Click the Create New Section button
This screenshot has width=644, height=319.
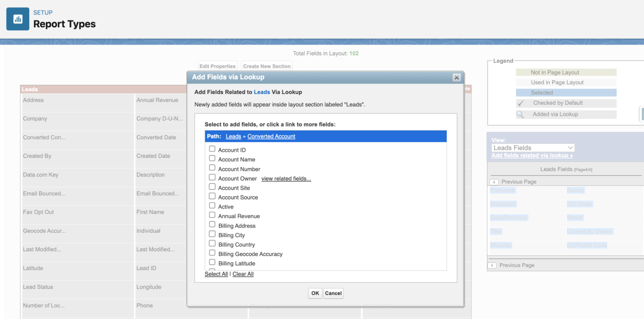(267, 66)
